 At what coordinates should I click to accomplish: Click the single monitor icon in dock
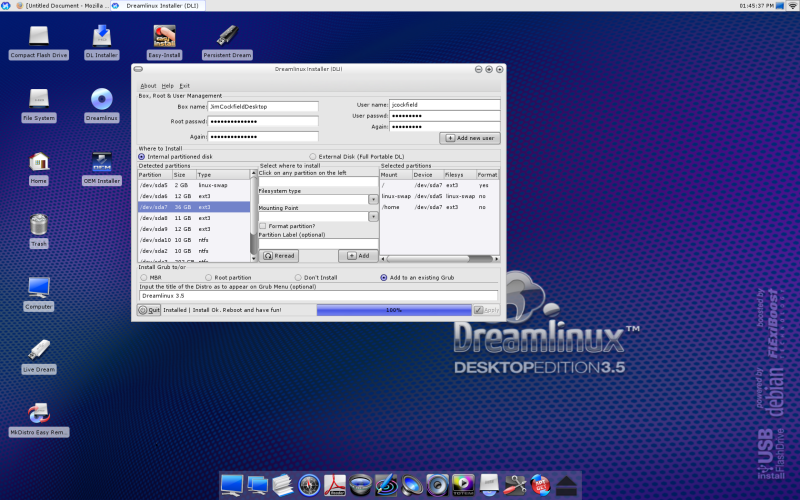point(232,485)
